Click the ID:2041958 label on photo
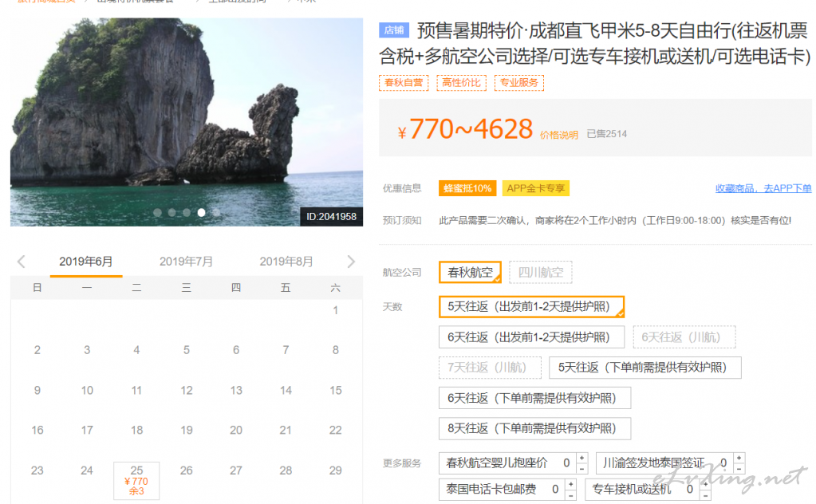 click(332, 217)
